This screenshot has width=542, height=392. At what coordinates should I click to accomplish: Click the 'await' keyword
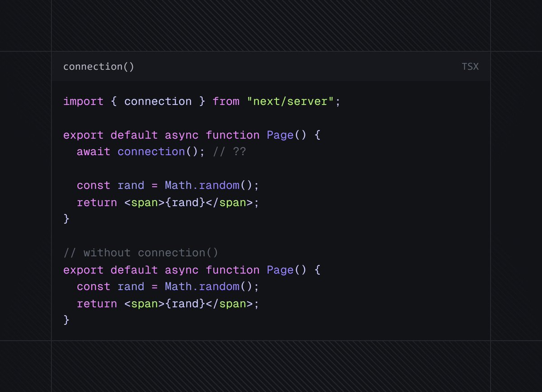coord(93,152)
